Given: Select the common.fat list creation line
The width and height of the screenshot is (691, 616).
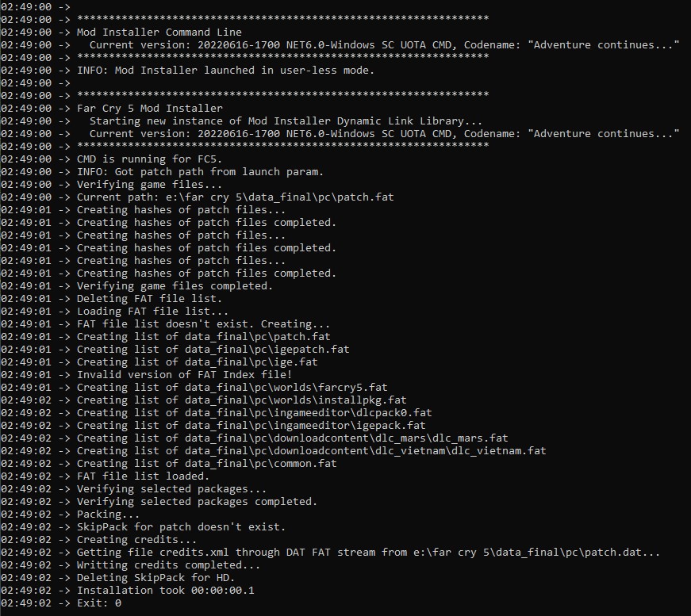Looking at the screenshot, I should pos(206,463).
